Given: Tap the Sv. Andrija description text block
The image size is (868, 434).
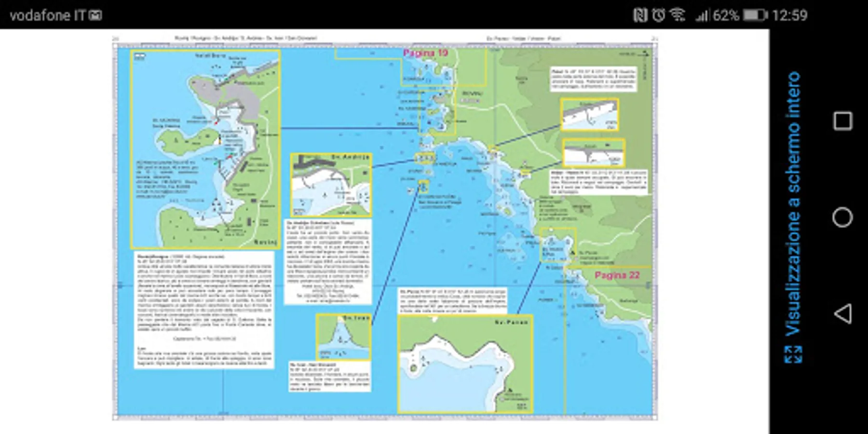Looking at the screenshot, I should [x=328, y=262].
